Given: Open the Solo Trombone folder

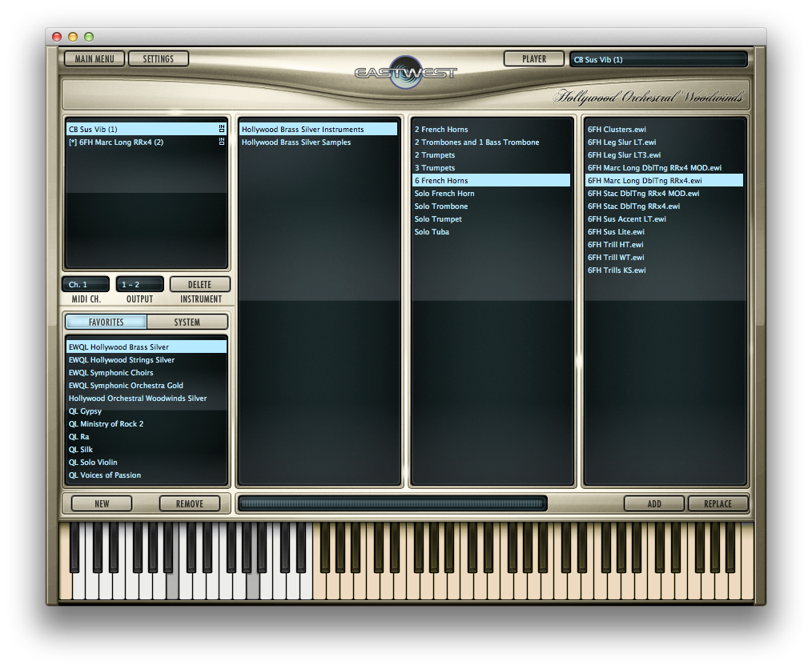Looking at the screenshot, I should point(492,206).
